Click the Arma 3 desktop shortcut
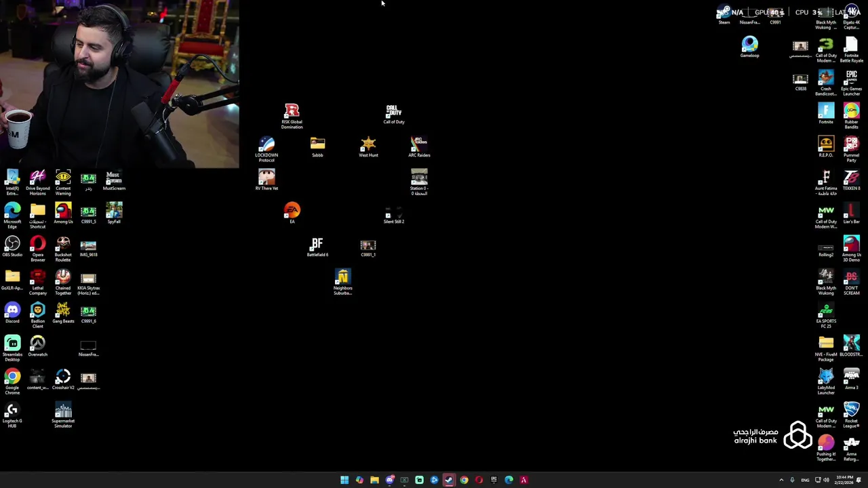This screenshot has width=868, height=488. 852,380
